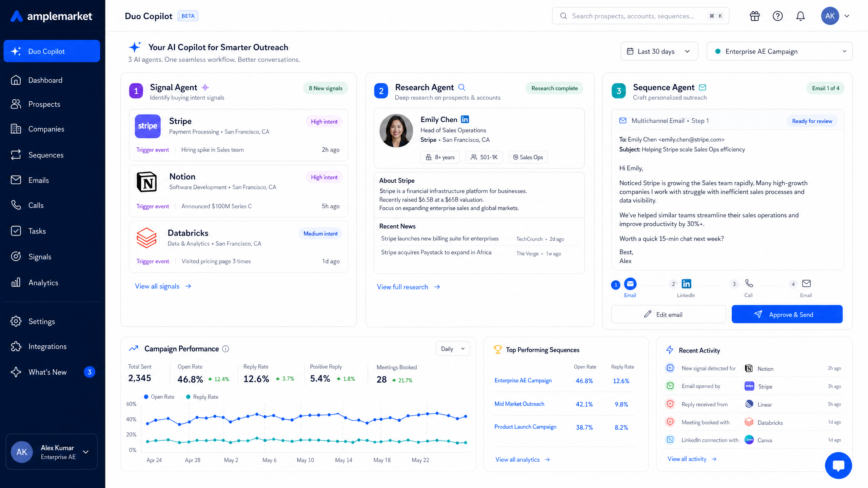Image resolution: width=868 pixels, height=488 pixels.
Task: Go to Dashboard in sidebar
Action: (x=52, y=80)
